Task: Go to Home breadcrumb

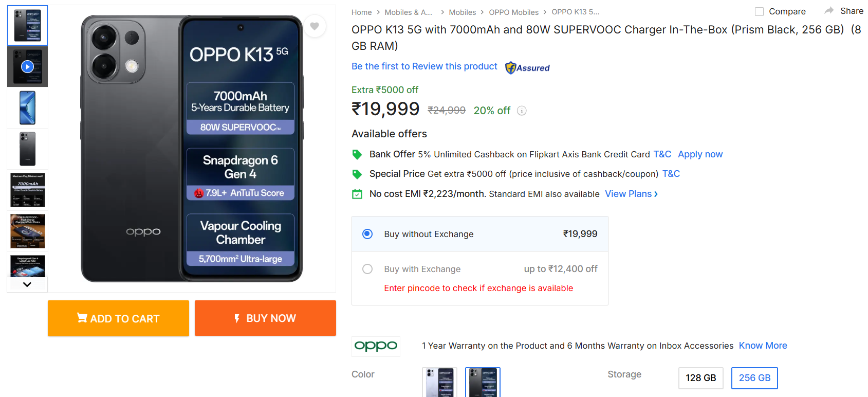Action: (x=361, y=12)
